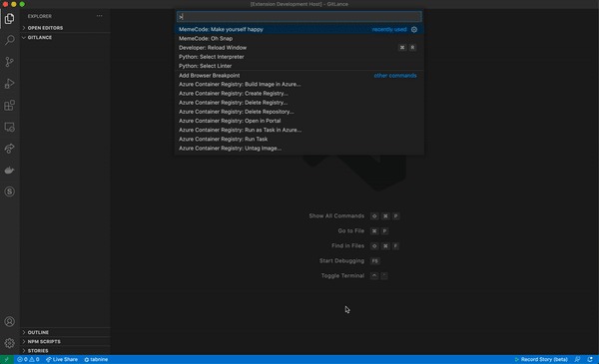Image resolution: width=599 pixels, height=364 pixels.
Task: Collapse the GITLANCE folder section
Action: 65,37
